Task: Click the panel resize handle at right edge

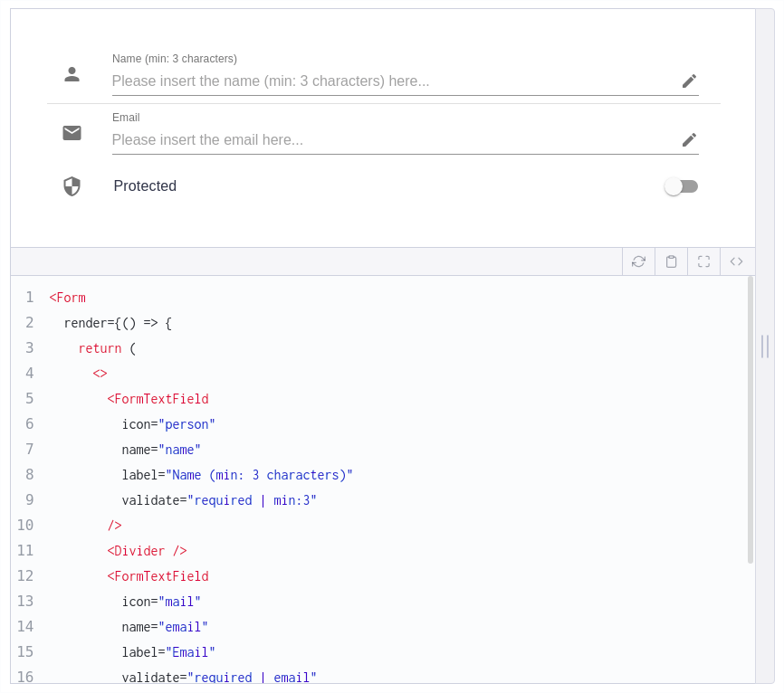Action: click(765, 346)
